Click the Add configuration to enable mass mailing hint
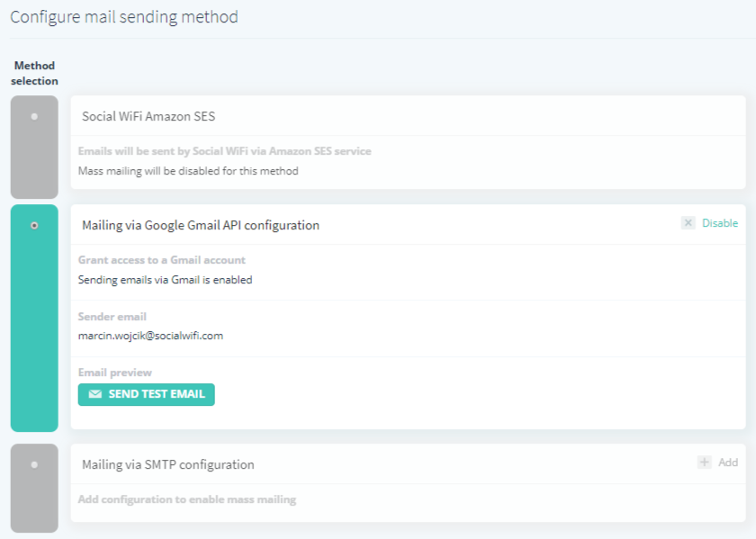The width and height of the screenshot is (756, 539). pyautogui.click(x=187, y=499)
